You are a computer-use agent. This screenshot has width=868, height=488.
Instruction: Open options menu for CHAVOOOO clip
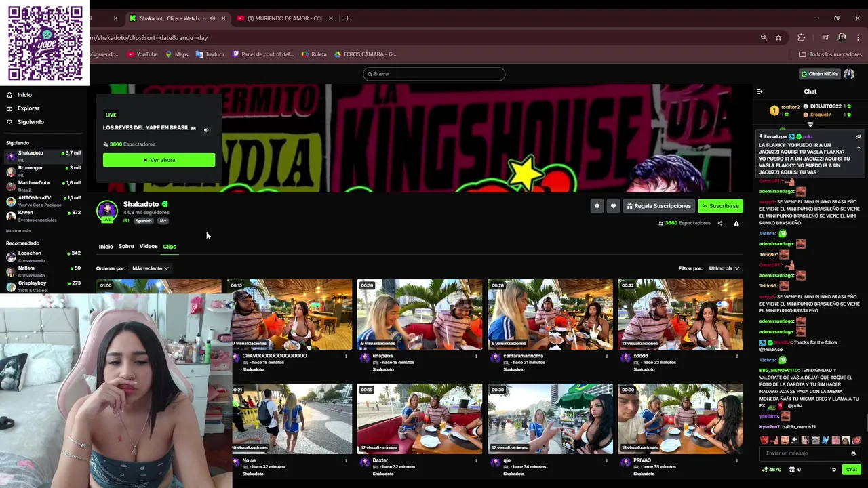(x=346, y=356)
